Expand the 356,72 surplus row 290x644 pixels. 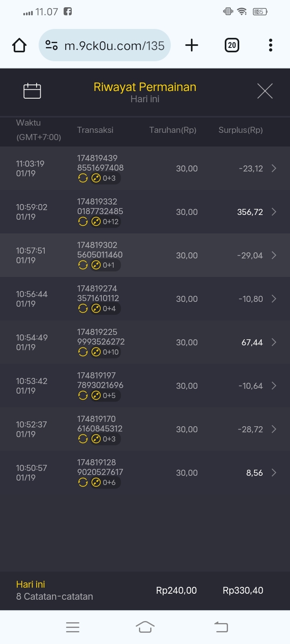click(274, 212)
